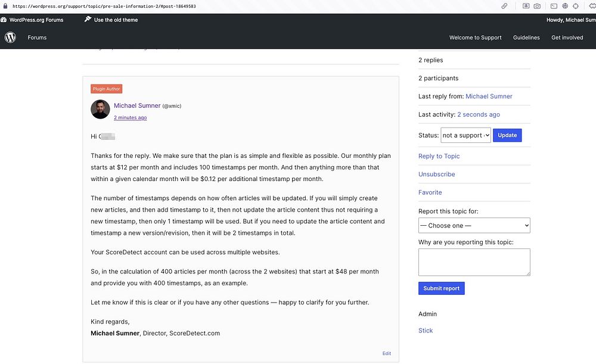Screen dimensions: 596x364
Task: Click the Unsubscribe link
Action: click(436, 175)
